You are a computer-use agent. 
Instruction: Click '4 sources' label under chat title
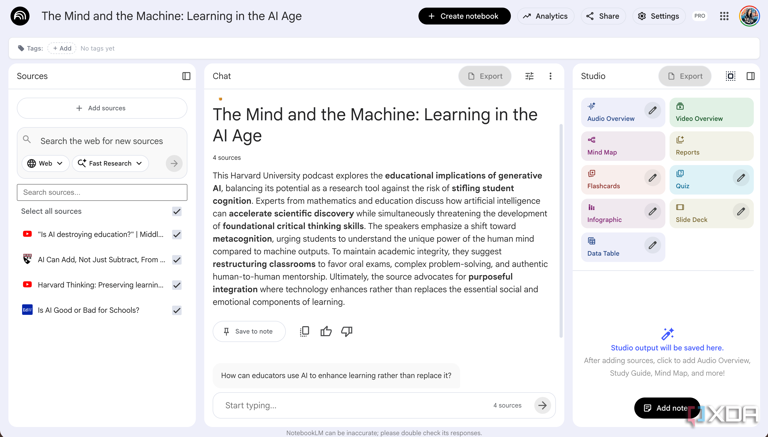pos(226,158)
